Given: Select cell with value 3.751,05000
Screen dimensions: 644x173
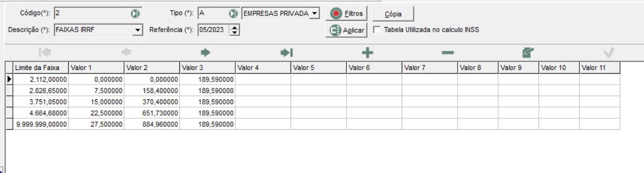Looking at the screenshot, I should point(41,102).
